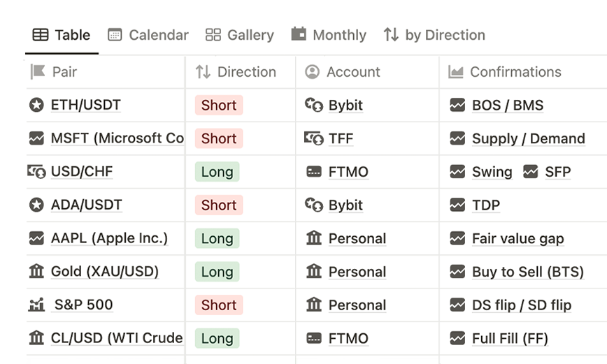Screen dimensions: 607x364
Task: Click the chart icon beside MSFT row
Action: [36, 138]
